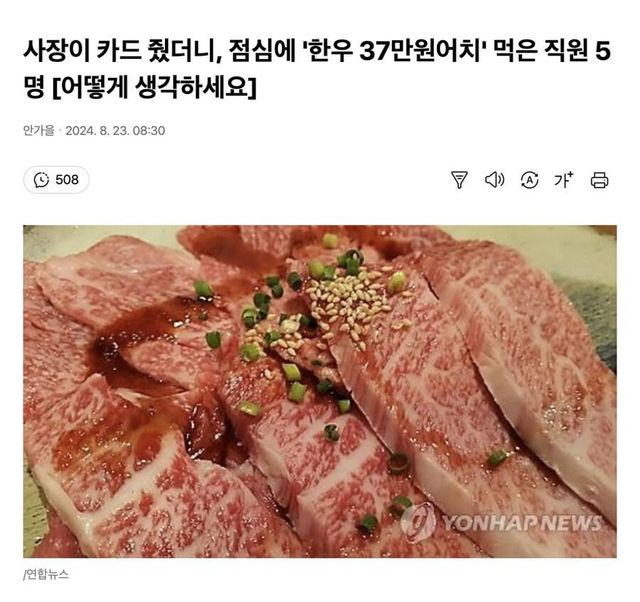Play article audio with speaker icon
The height and width of the screenshot is (602, 640).
[494, 180]
